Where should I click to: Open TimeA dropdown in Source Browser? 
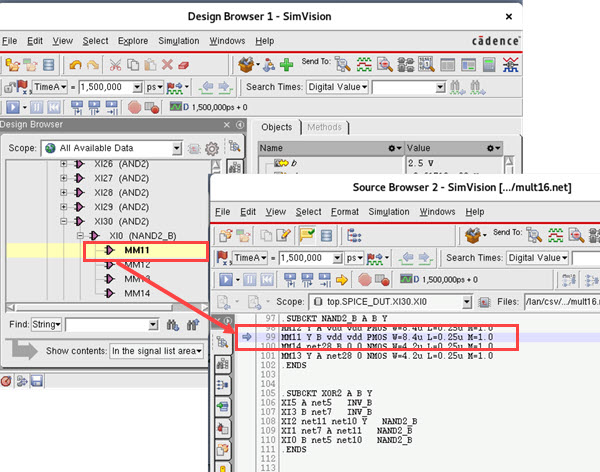[x=250, y=258]
